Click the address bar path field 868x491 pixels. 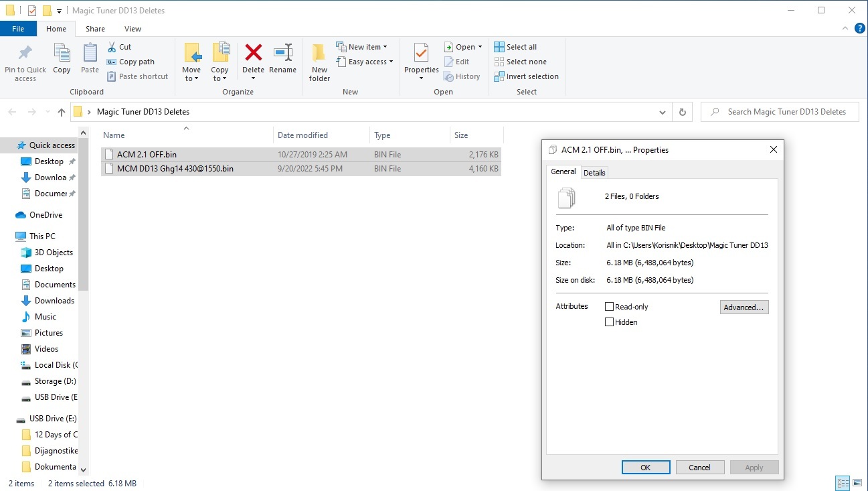pyautogui.click(x=371, y=112)
